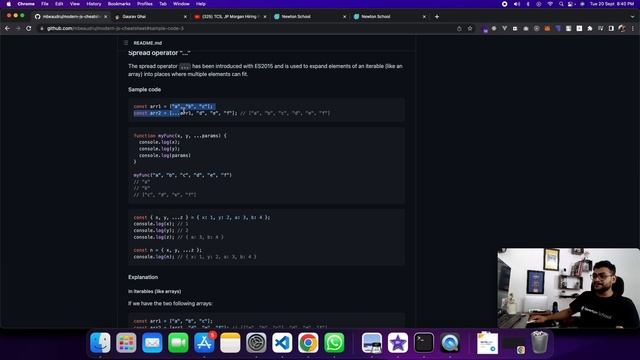This screenshot has width=640, height=360.
Task: Open Trash from the dock
Action: point(540,342)
